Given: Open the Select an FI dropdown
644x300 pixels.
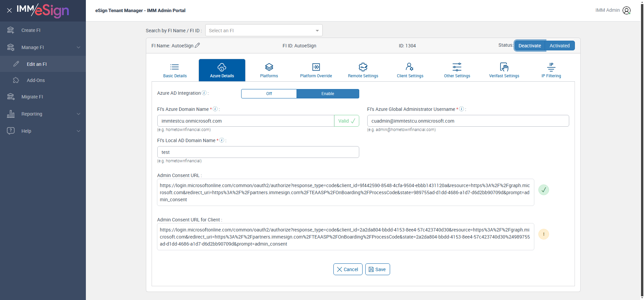Looking at the screenshot, I should [x=264, y=30].
